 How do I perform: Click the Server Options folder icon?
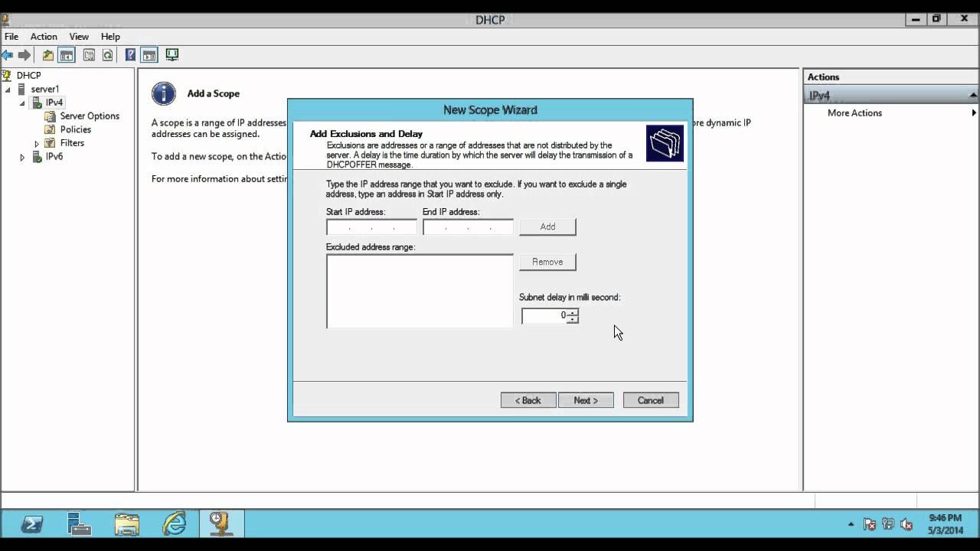click(51, 116)
